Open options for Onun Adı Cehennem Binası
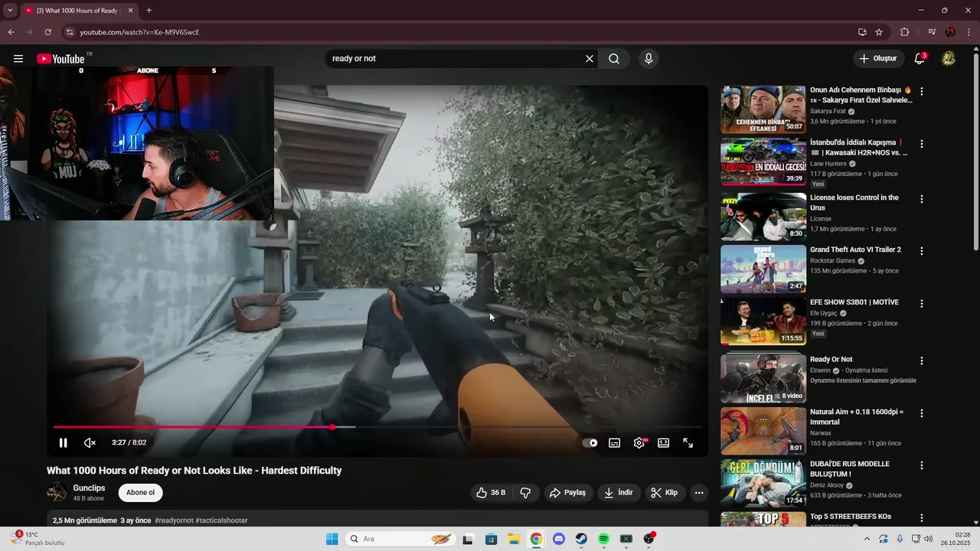The width and height of the screenshot is (980, 551). [922, 91]
